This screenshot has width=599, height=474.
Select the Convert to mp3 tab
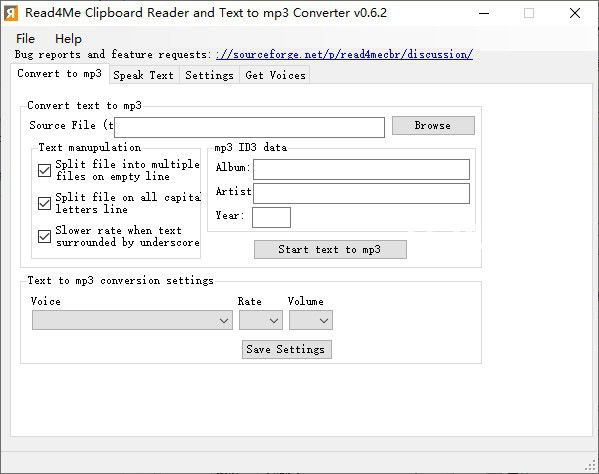click(60, 73)
